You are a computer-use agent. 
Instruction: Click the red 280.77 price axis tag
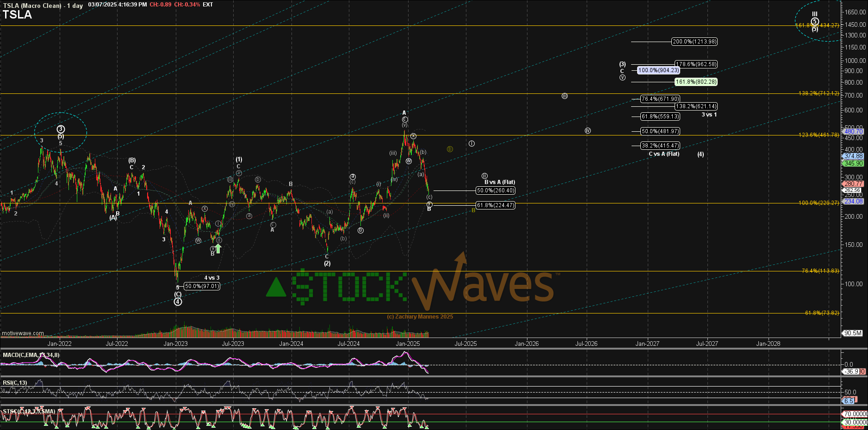tap(853, 184)
